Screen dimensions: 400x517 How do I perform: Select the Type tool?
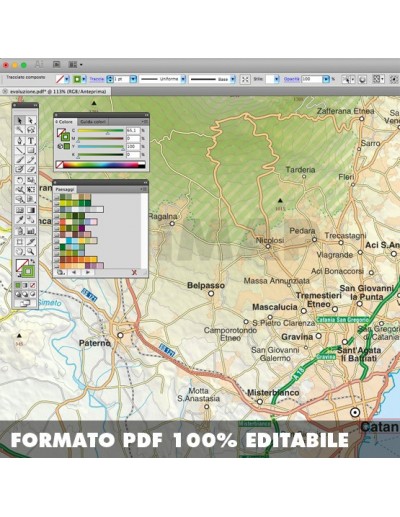31,140
